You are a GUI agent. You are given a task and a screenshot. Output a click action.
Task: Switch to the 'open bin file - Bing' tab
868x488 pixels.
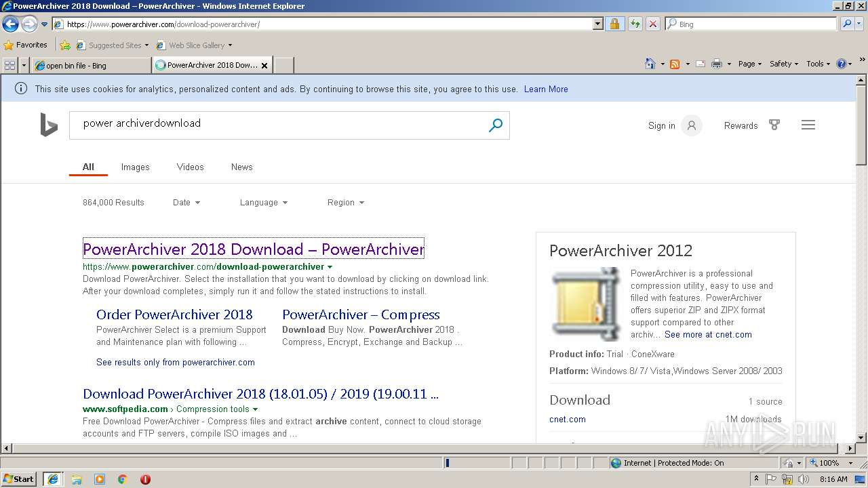(x=91, y=66)
